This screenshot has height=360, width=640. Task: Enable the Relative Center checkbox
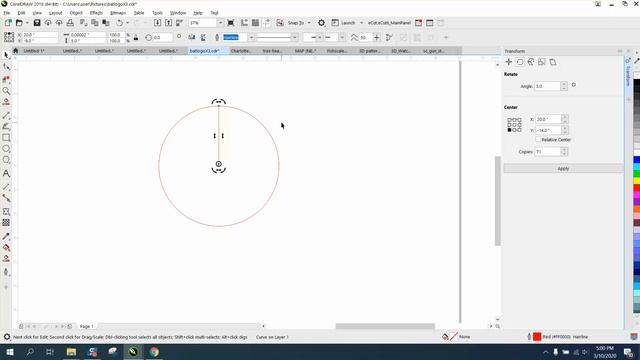click(x=538, y=140)
